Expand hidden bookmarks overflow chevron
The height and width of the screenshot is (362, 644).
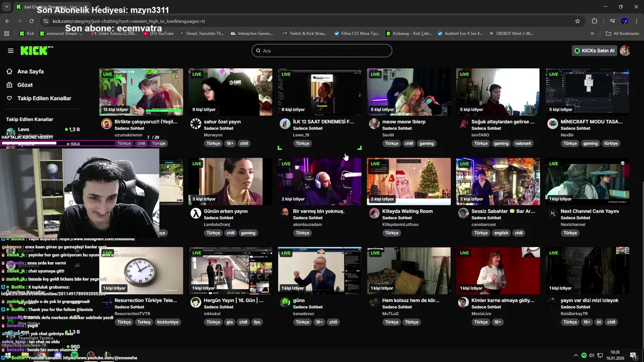coord(592,34)
